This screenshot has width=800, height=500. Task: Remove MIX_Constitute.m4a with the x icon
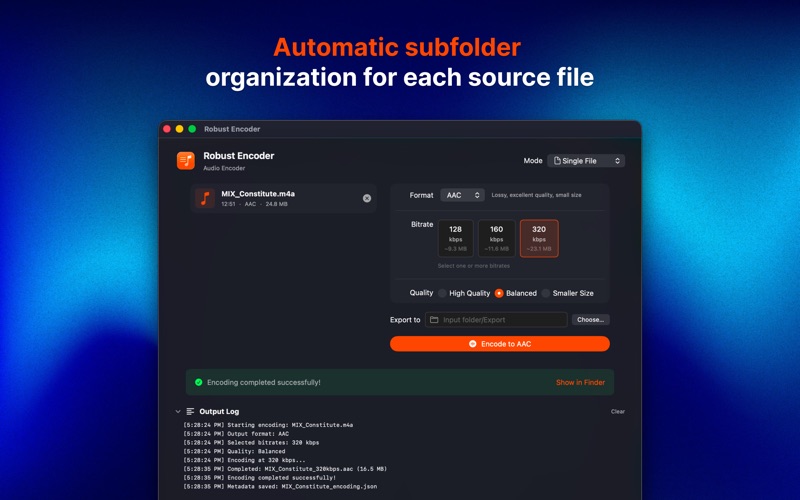pos(367,198)
